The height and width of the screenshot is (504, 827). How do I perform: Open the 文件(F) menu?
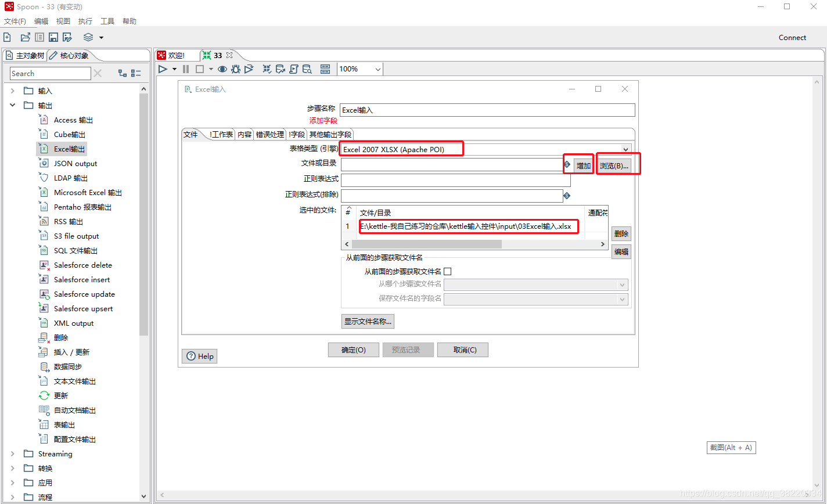[15, 21]
